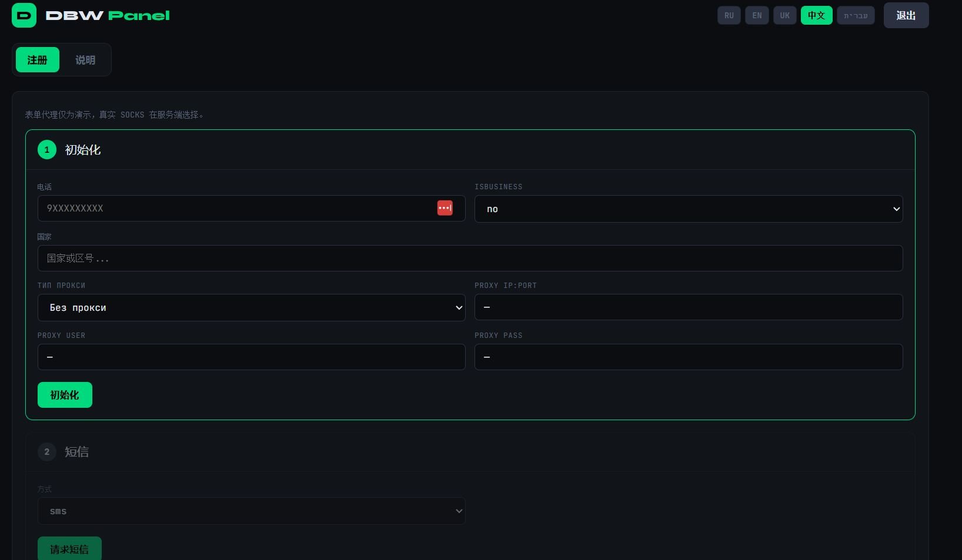This screenshot has height=560, width=962.
Task: Switch language to UK
Action: pos(784,15)
